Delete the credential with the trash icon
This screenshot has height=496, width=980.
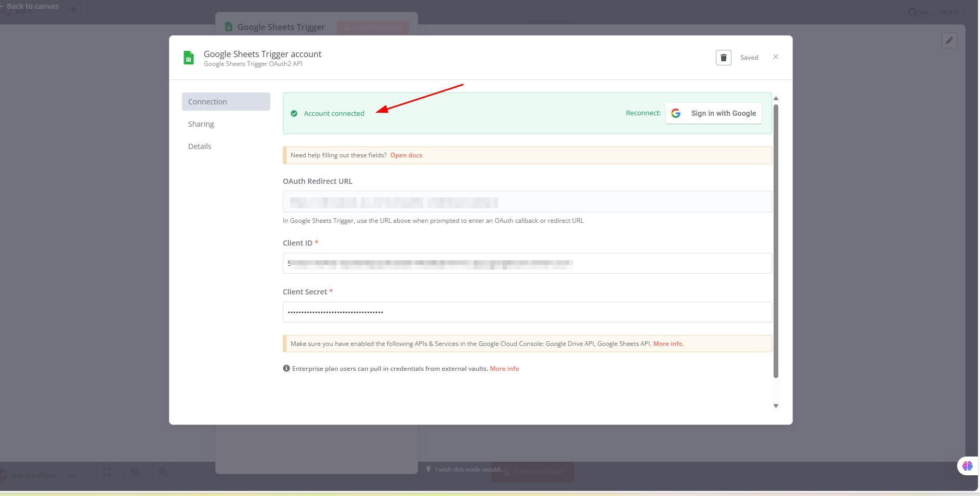click(723, 58)
